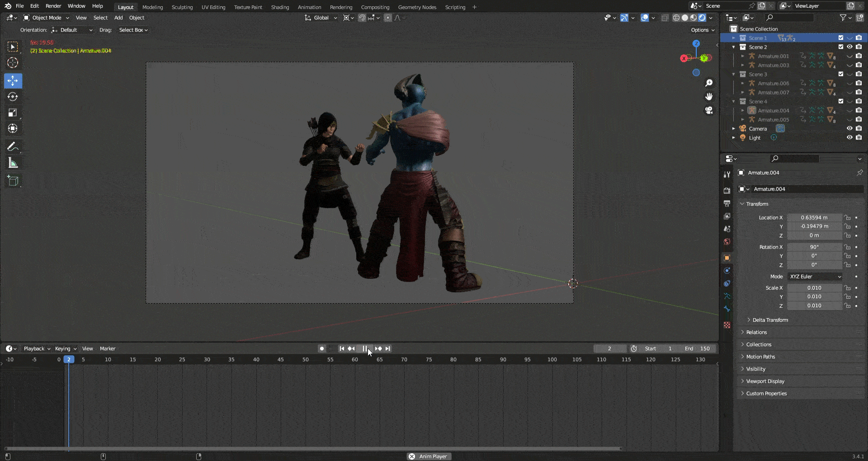Select the Move tool

pyautogui.click(x=13, y=81)
